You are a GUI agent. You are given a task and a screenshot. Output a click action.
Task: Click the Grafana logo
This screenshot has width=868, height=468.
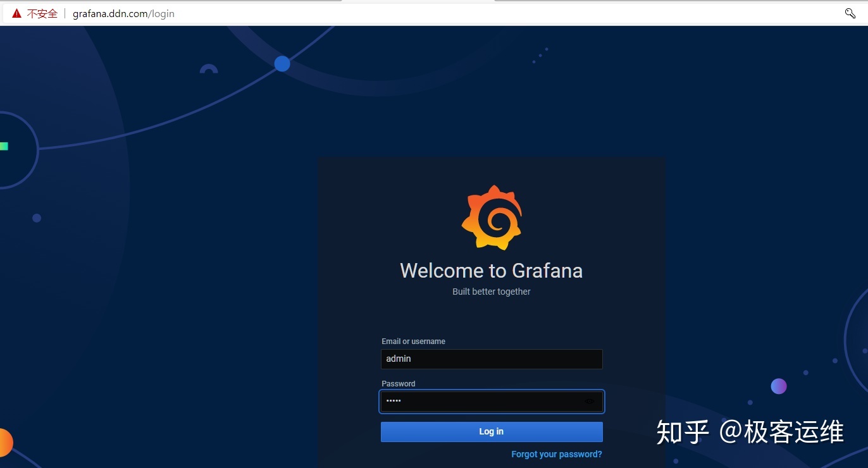492,218
